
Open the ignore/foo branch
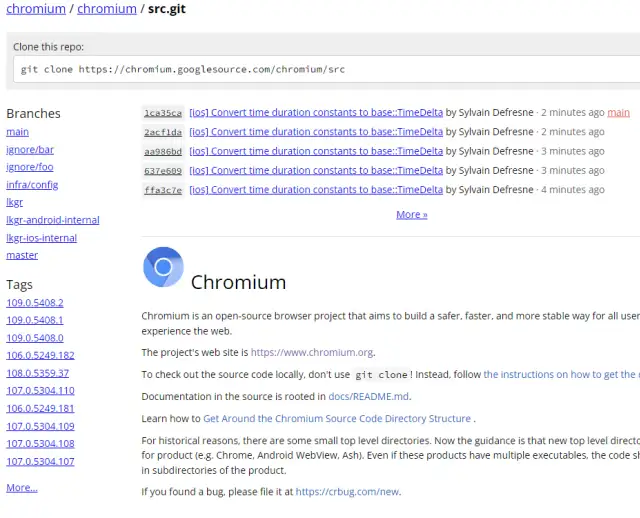(30, 167)
